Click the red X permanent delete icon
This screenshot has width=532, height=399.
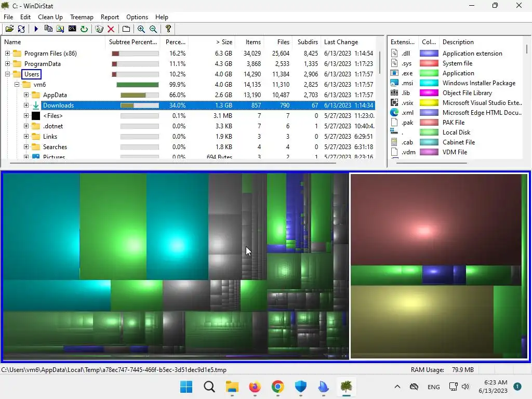pyautogui.click(x=111, y=29)
